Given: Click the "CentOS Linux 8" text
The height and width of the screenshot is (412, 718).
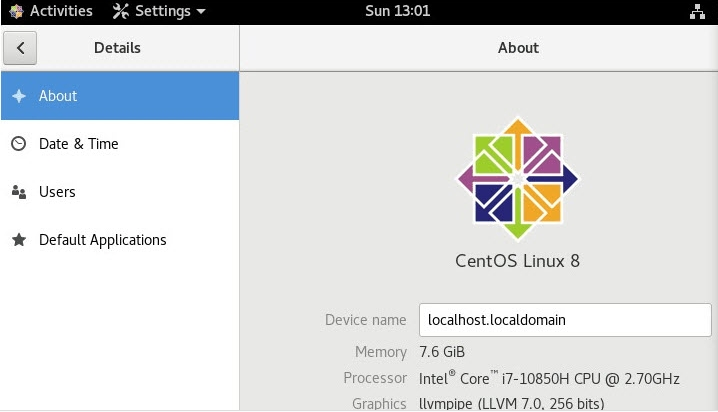Looking at the screenshot, I should [x=517, y=261].
